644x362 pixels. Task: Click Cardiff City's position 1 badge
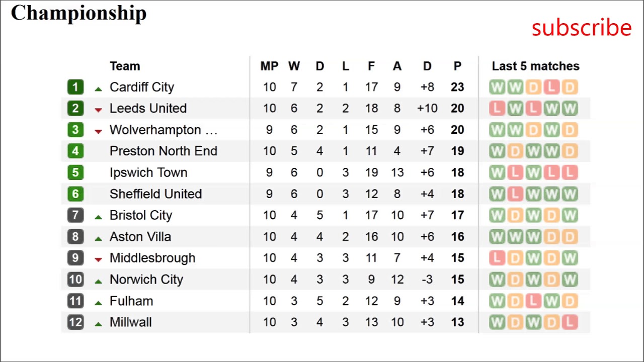pos(75,87)
